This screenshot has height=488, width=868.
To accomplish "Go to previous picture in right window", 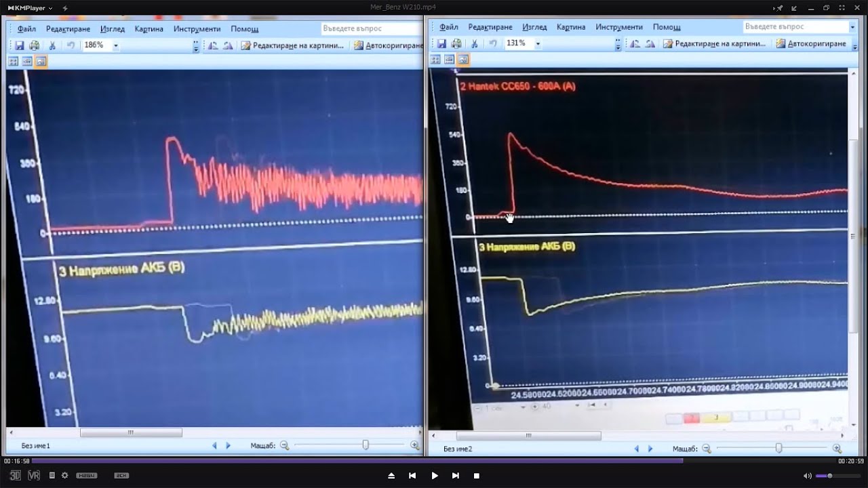I will [x=637, y=449].
